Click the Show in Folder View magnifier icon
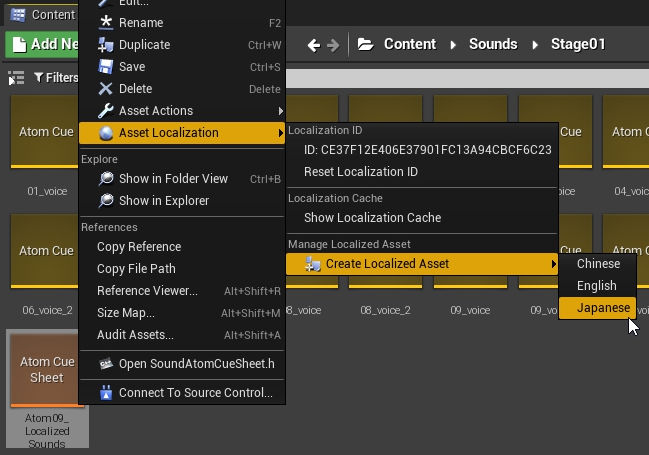This screenshot has width=649, height=455. click(x=106, y=179)
